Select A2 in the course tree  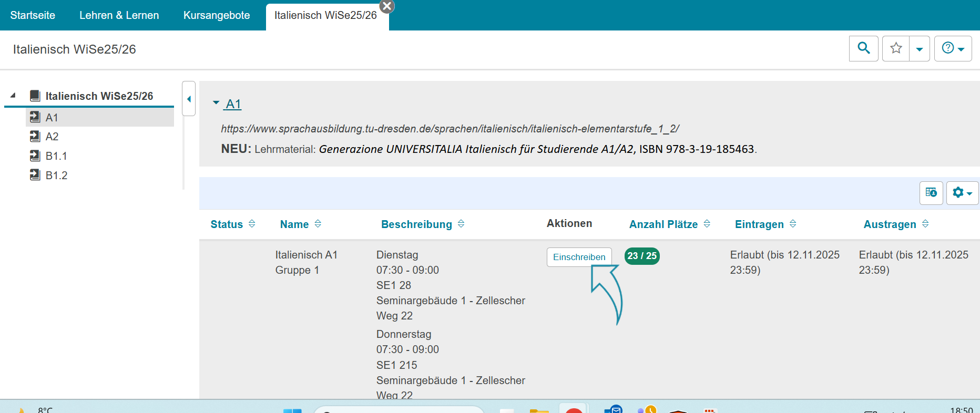(52, 137)
